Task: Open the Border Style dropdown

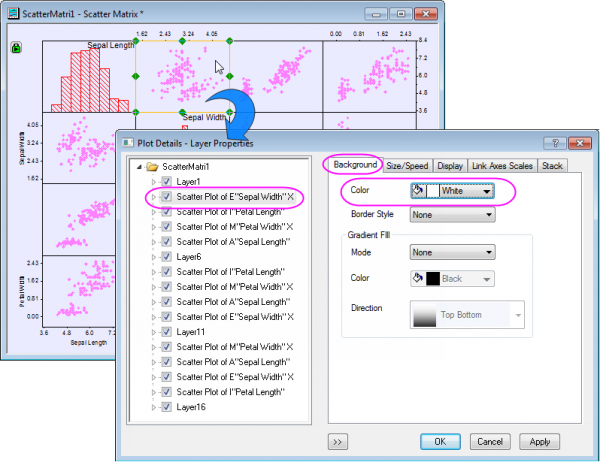Action: (x=452, y=215)
